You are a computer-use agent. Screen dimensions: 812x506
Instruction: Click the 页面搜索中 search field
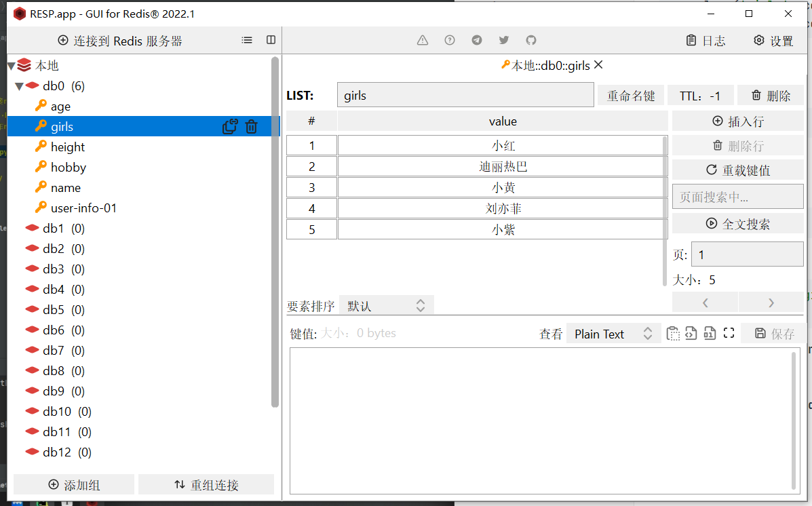(738, 197)
